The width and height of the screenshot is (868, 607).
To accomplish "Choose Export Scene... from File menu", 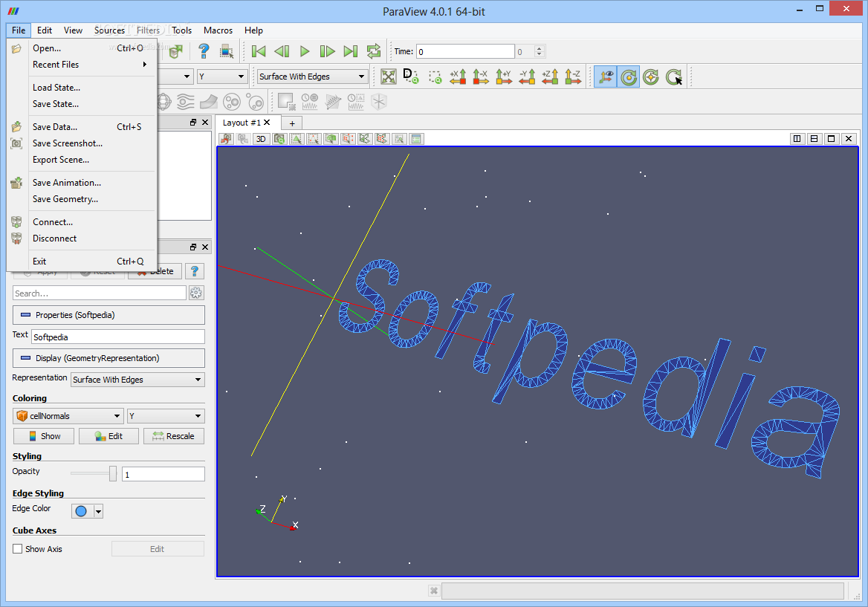I will click(82, 160).
